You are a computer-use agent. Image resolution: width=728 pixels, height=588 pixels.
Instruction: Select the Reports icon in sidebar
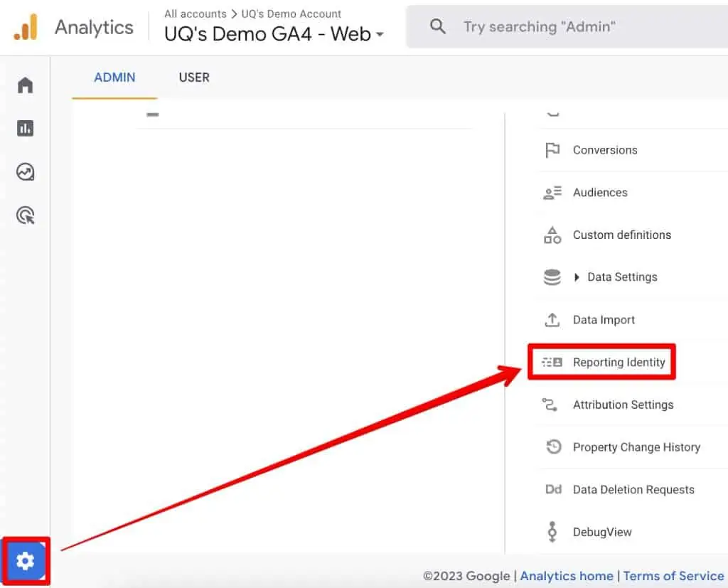click(25, 128)
